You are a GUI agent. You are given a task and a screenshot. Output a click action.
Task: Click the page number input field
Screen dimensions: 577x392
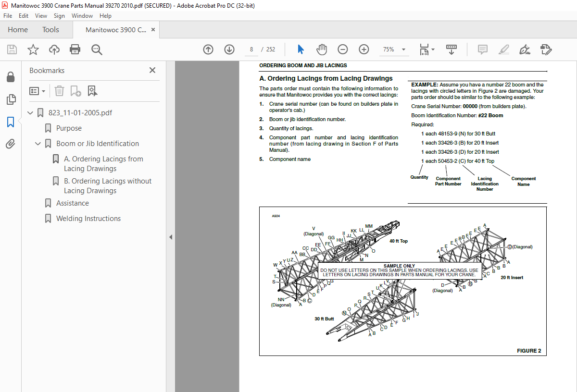[251, 49]
